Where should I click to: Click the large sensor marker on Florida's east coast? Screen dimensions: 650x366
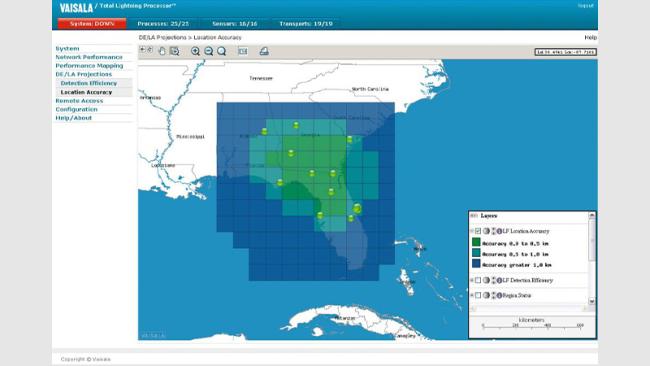(357, 208)
